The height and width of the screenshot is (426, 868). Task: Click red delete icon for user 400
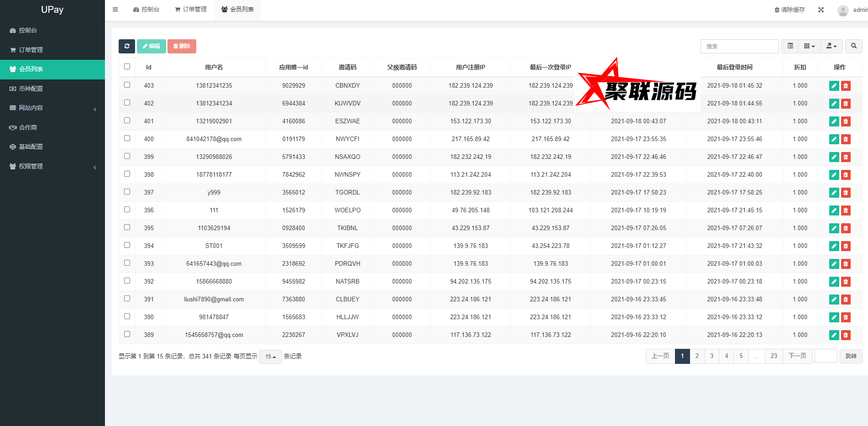click(x=846, y=139)
